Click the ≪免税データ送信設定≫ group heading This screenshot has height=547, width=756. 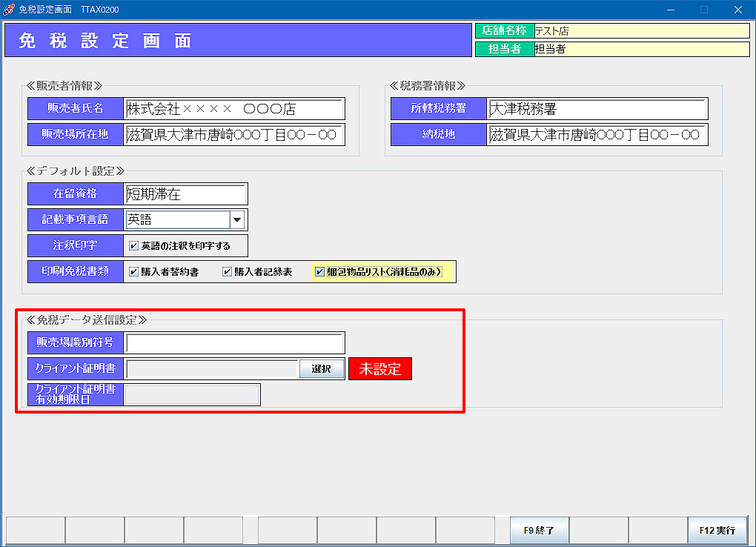click(87, 320)
